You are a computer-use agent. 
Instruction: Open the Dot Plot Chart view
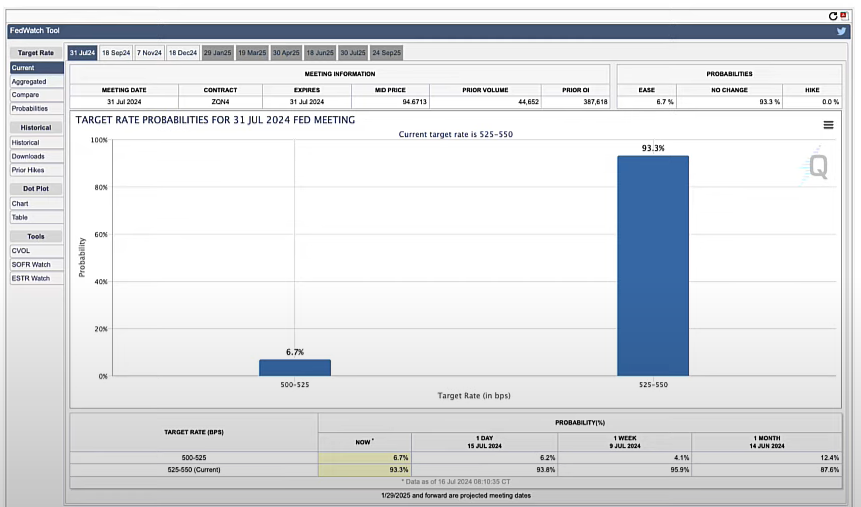[x=20, y=204]
